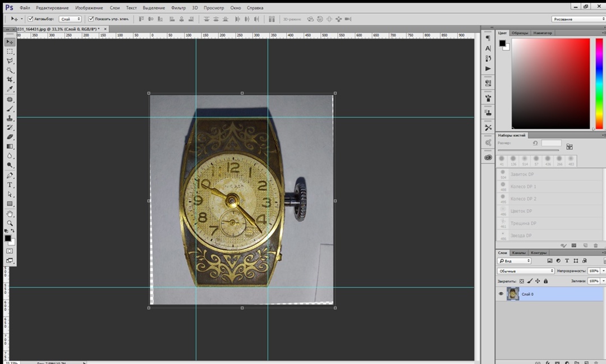The image size is (606, 364).
Task: Select the Rectangle shape tool
Action: pos(10,204)
